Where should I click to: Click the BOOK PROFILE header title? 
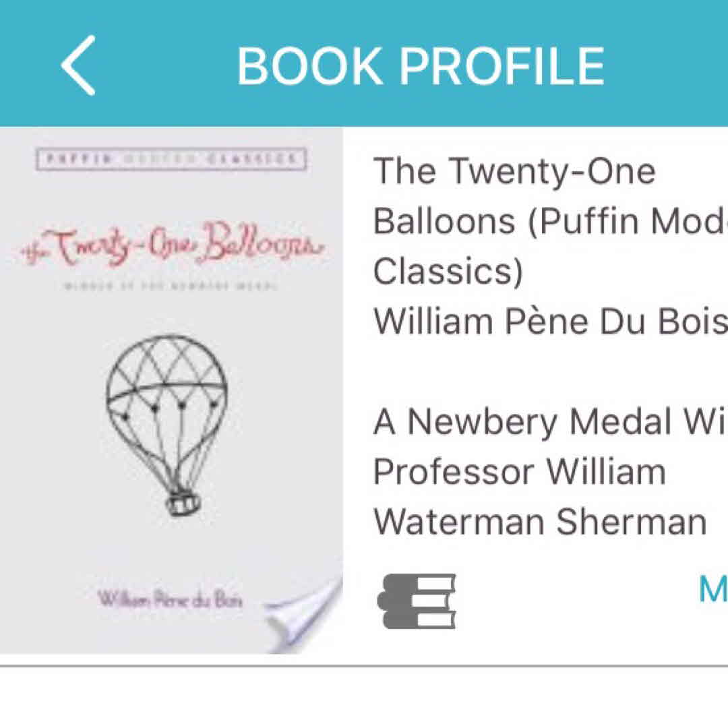[x=420, y=66]
